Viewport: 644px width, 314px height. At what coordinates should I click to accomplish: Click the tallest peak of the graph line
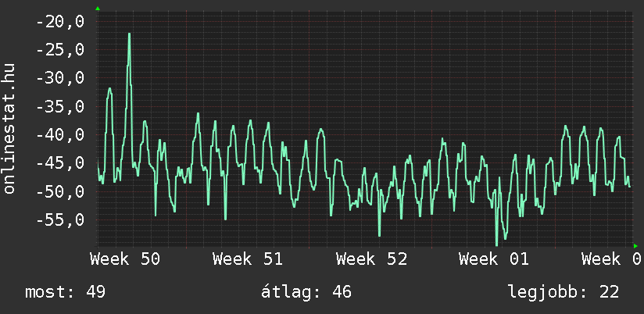click(129, 34)
